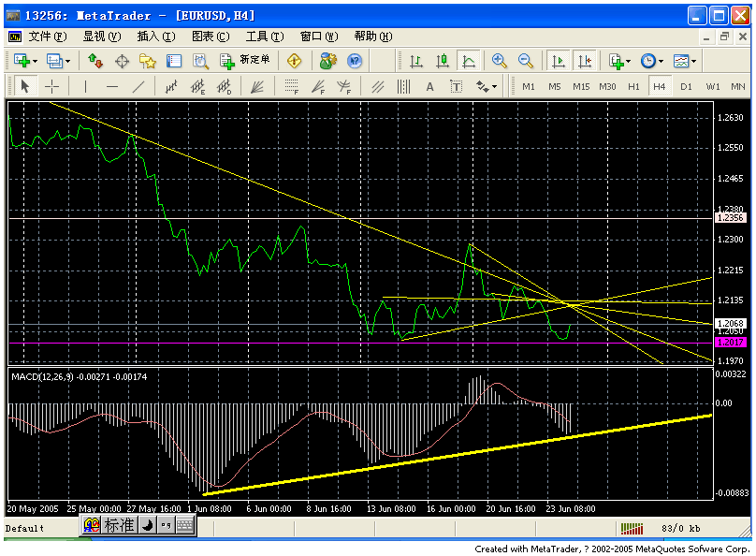Click the 标准 input method indicator
This screenshot has height=556, width=756.
click(119, 526)
